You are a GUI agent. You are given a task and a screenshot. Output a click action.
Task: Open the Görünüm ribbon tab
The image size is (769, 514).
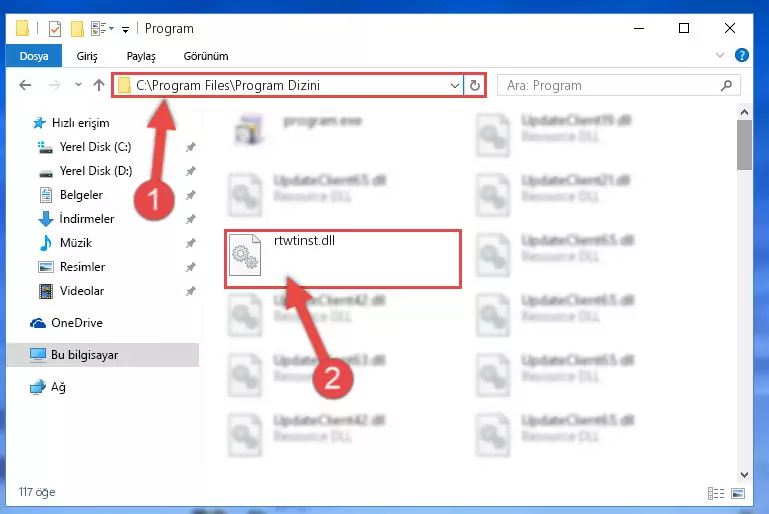[206, 56]
